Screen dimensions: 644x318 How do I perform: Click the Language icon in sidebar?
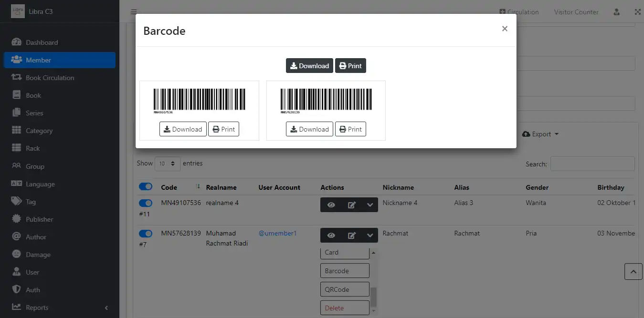click(16, 184)
